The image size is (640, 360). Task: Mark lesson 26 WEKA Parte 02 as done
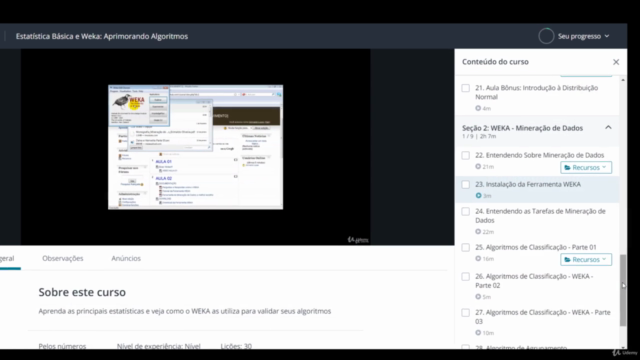465,277
